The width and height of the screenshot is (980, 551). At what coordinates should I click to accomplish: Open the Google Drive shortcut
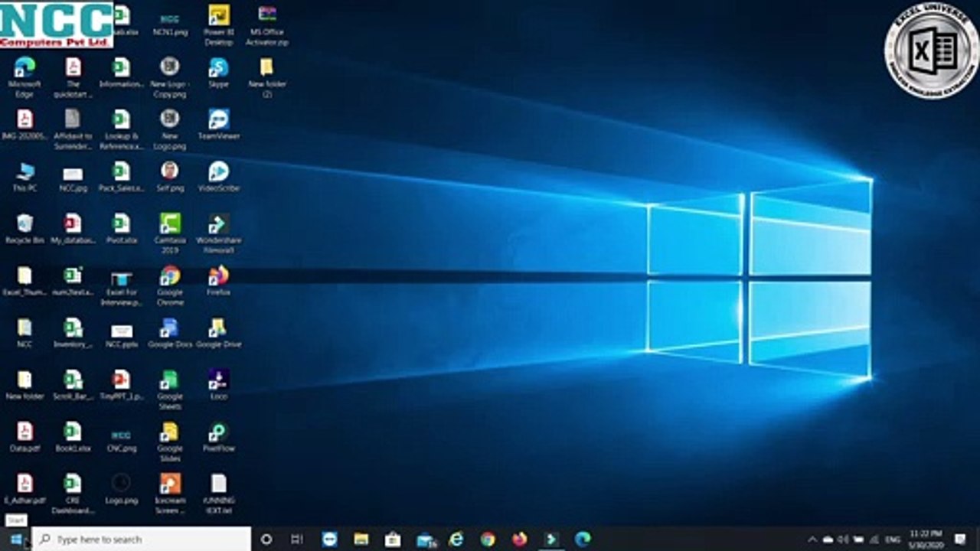(x=218, y=333)
